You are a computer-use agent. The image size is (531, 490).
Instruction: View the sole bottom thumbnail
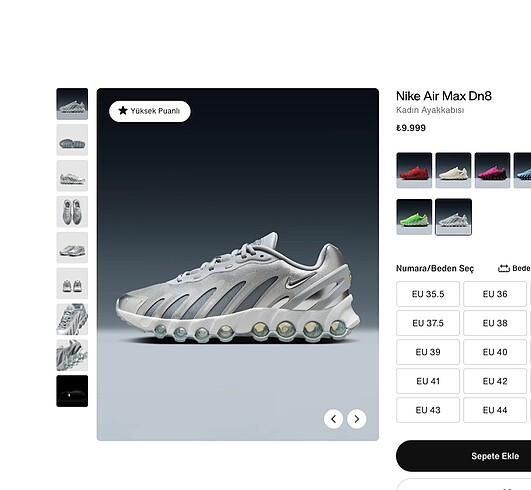72,140
